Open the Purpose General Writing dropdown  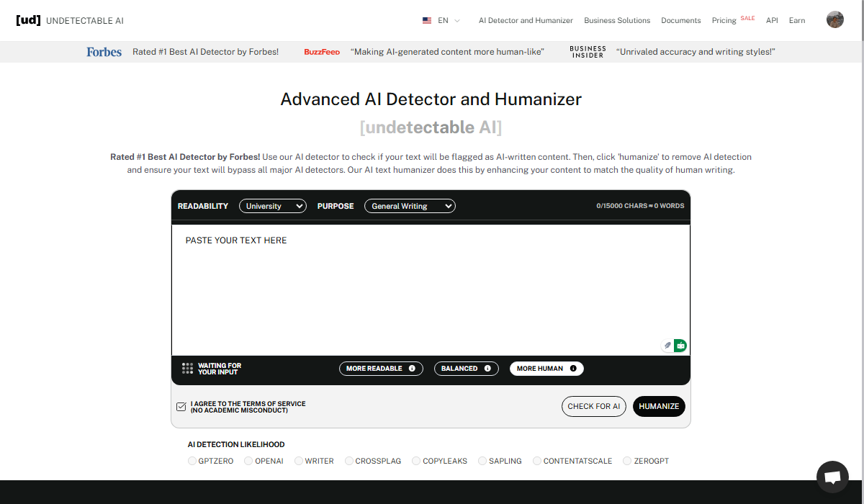pos(409,206)
